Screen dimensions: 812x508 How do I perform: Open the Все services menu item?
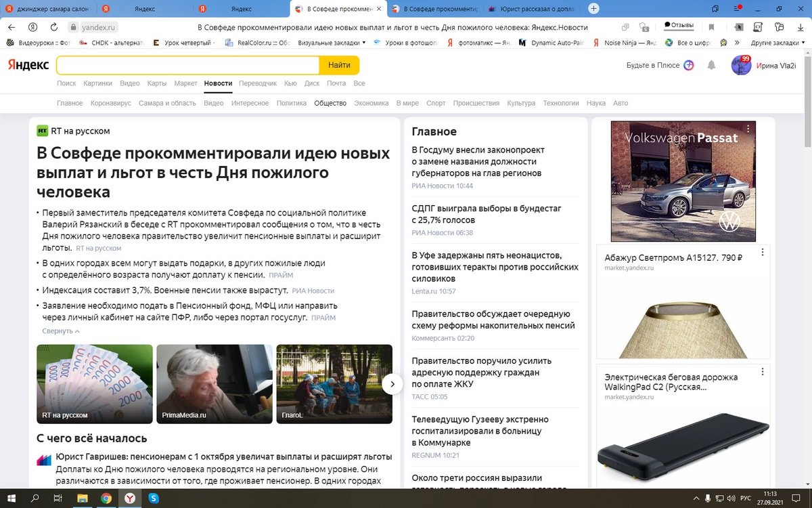coord(359,83)
